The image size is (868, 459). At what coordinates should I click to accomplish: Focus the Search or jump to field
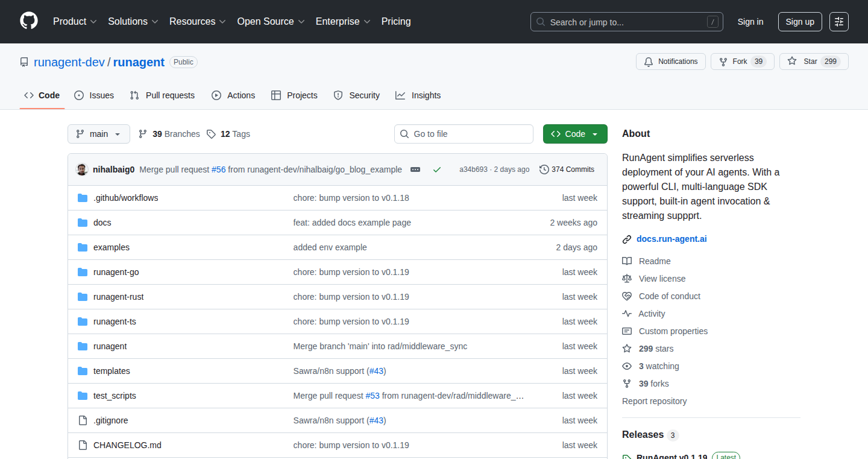pyautogui.click(x=627, y=22)
